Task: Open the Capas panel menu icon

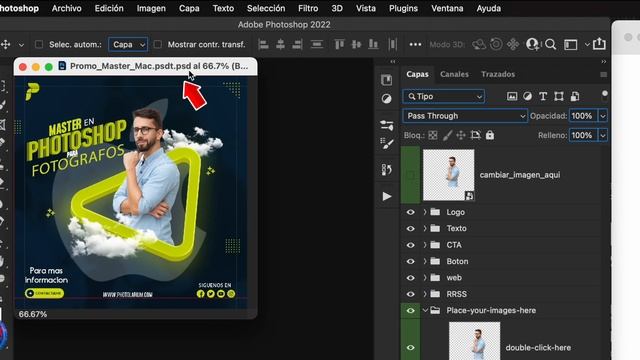Action: point(603,74)
